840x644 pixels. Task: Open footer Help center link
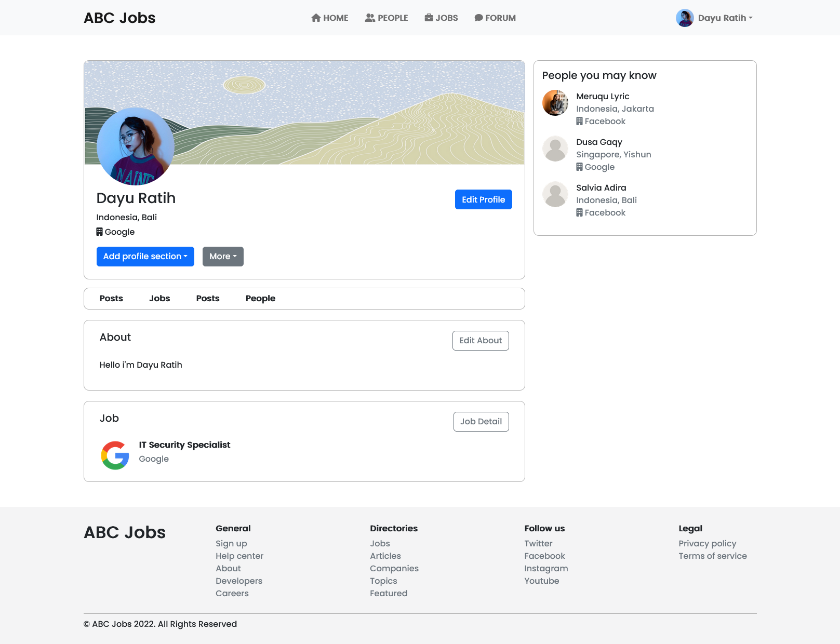click(x=239, y=556)
